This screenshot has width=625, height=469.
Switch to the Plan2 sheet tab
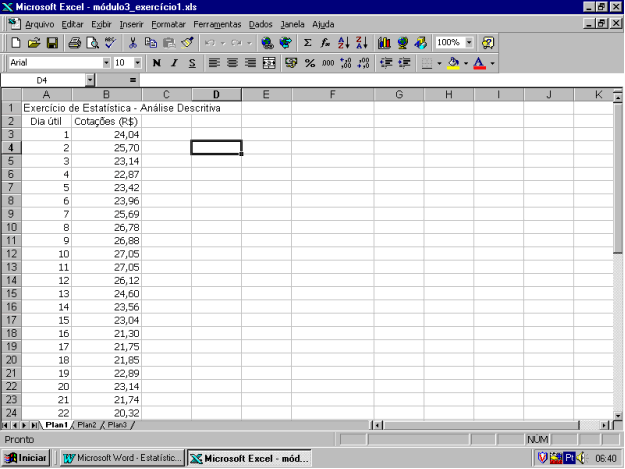(x=87, y=425)
